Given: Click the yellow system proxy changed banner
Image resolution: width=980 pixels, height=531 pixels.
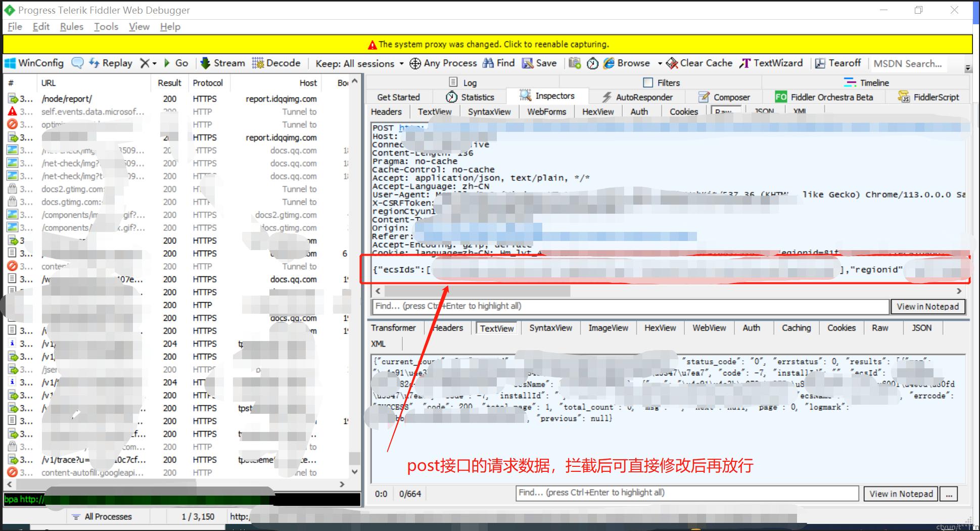Looking at the screenshot, I should coord(488,44).
